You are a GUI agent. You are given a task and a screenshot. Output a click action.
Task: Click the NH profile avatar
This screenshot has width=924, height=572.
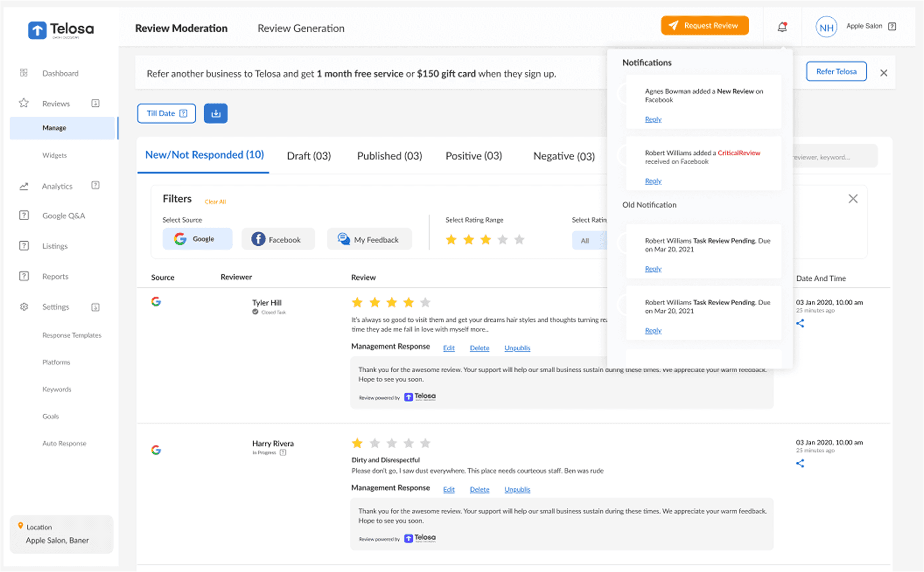pyautogui.click(x=826, y=27)
